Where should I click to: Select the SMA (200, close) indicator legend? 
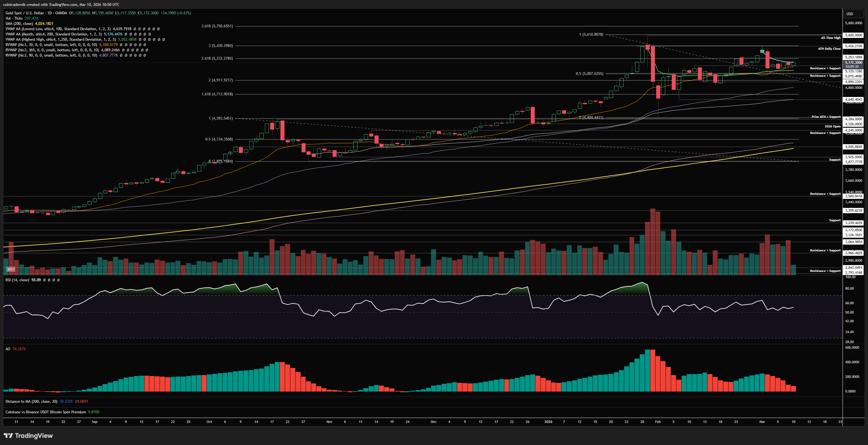19,24
